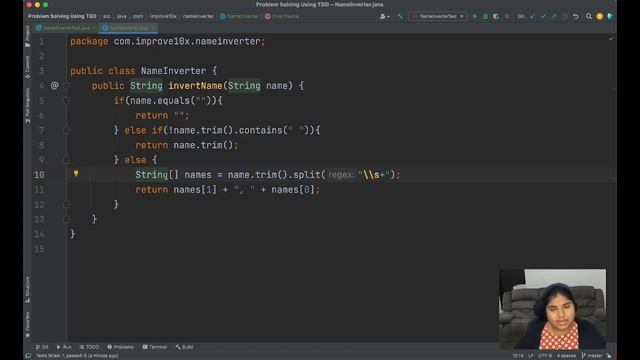Click the tool windows quick-access status icon
Viewport: 640px width, 360px height.
(28, 356)
